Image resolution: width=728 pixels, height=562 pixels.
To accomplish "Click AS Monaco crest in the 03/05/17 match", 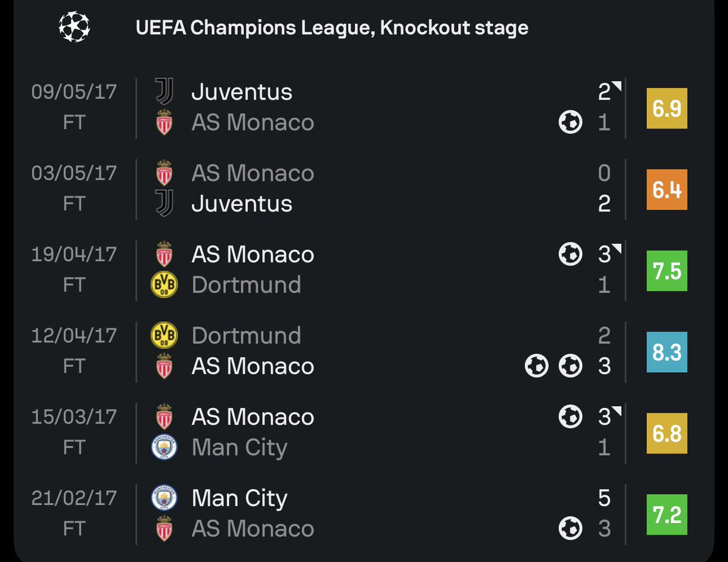I will (164, 173).
